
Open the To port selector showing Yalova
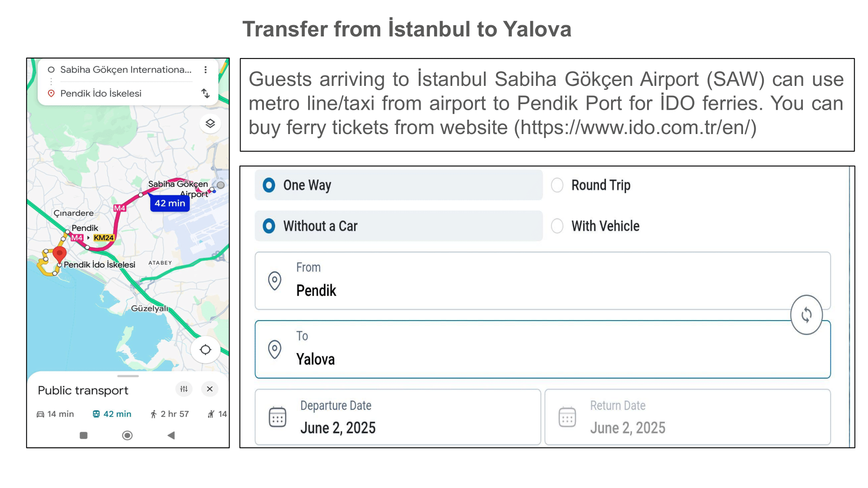pyautogui.click(x=542, y=349)
